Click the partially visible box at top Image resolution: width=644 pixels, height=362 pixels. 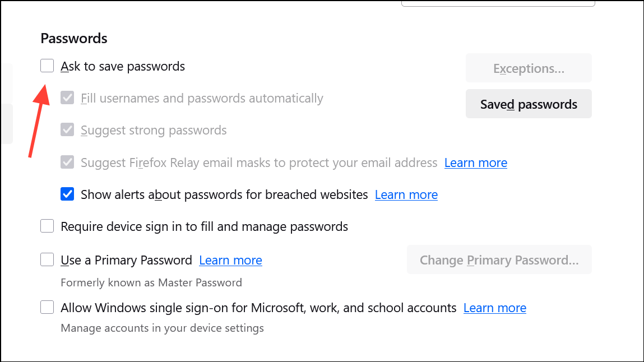pos(498,3)
